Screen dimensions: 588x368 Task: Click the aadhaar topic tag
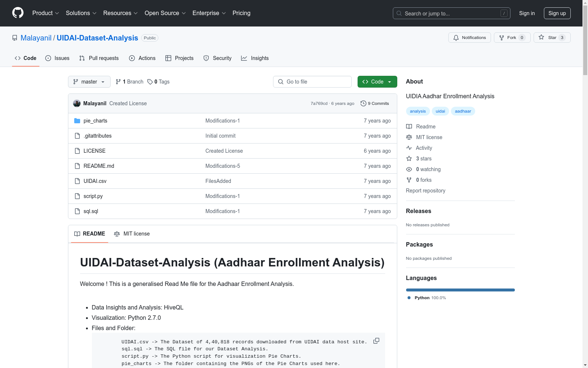(x=463, y=111)
